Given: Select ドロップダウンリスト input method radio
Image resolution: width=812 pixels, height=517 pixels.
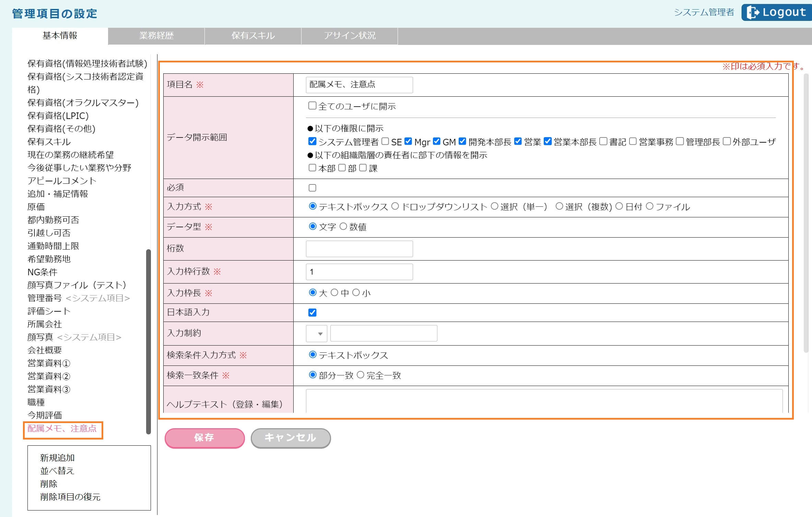Looking at the screenshot, I should coord(395,206).
